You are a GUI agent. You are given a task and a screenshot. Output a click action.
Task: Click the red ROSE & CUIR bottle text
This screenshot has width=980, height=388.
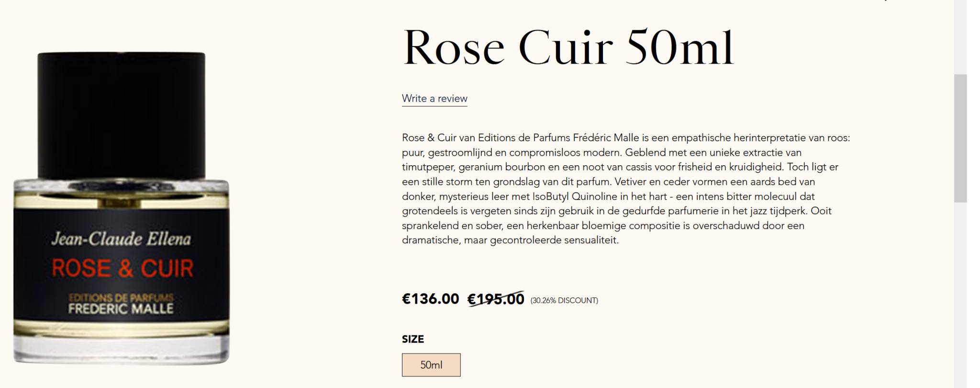coord(122,268)
